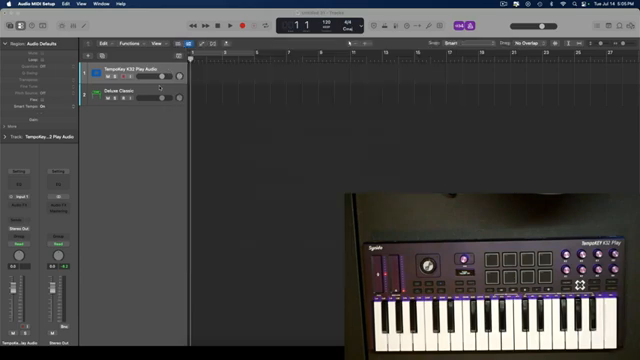Click the purple count-in 1234 button
Image resolution: width=640 pixels, height=360 pixels.
[459, 26]
